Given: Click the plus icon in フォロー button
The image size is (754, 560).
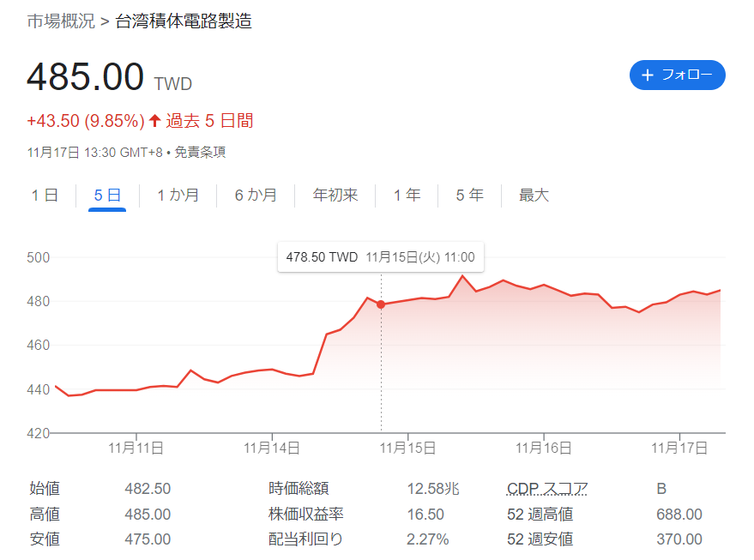Looking at the screenshot, I should click(648, 75).
